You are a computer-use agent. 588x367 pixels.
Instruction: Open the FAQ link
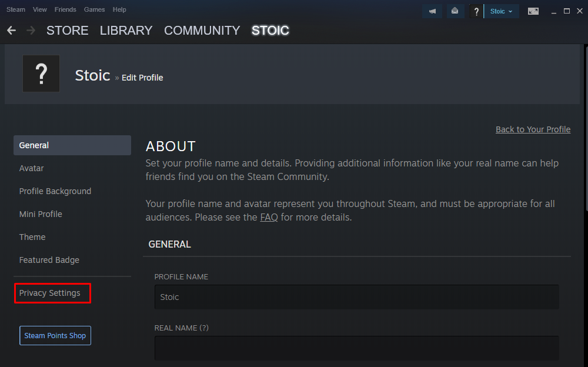(269, 217)
